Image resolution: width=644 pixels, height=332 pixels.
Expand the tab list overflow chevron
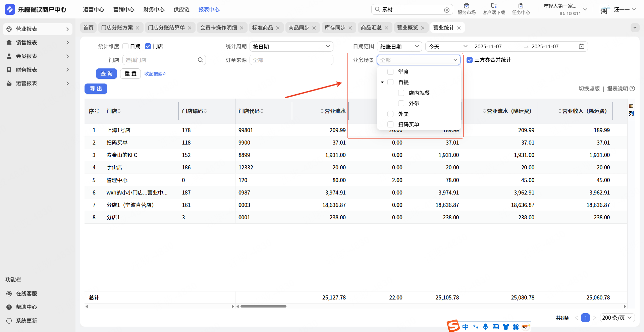pos(635,28)
